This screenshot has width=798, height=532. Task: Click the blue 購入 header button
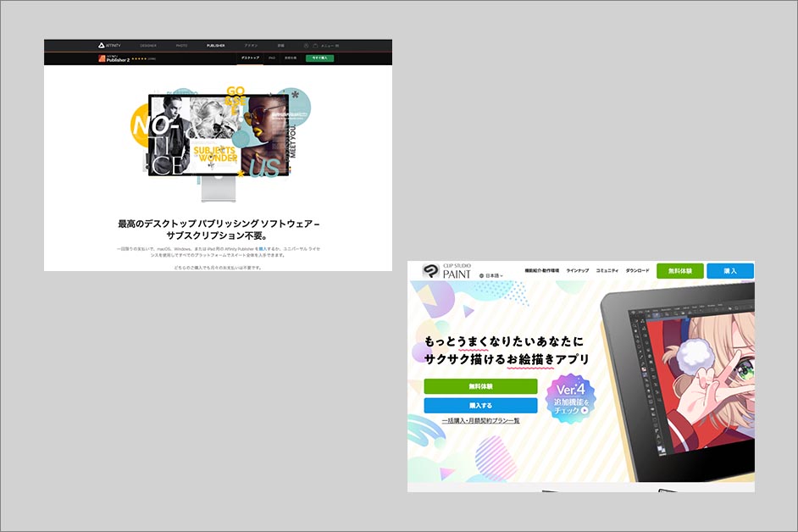tap(729, 271)
